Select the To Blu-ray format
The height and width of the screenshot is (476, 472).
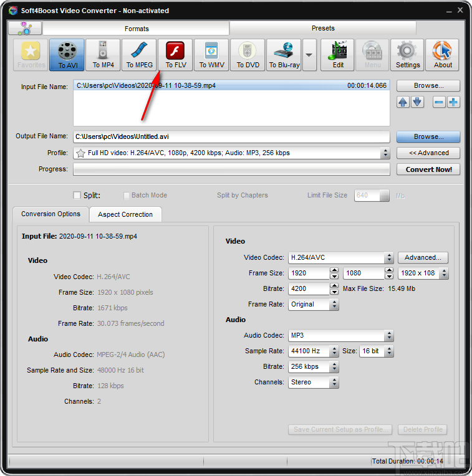284,55
